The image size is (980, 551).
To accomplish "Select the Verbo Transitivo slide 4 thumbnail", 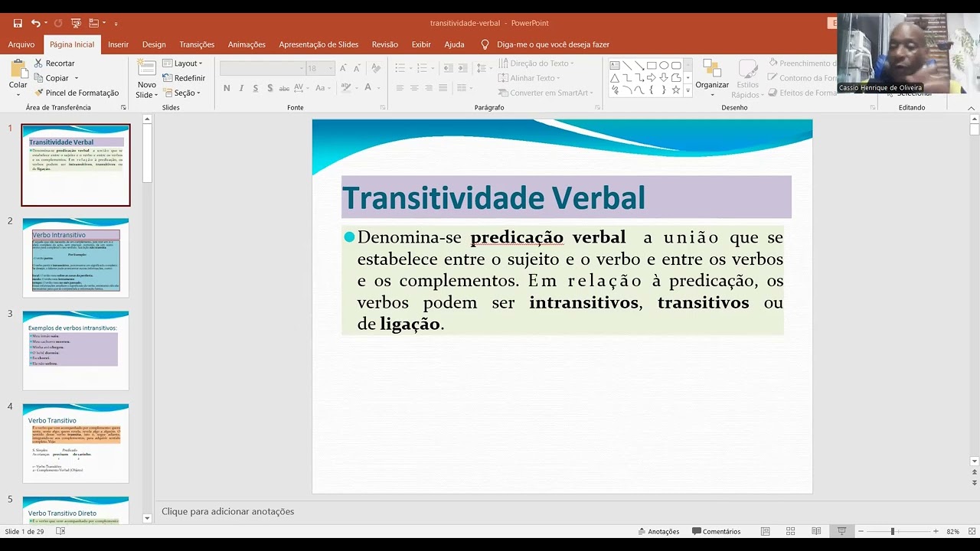I will point(76,443).
